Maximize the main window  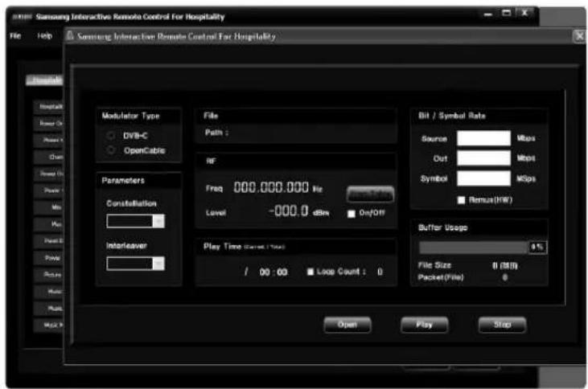(x=506, y=13)
